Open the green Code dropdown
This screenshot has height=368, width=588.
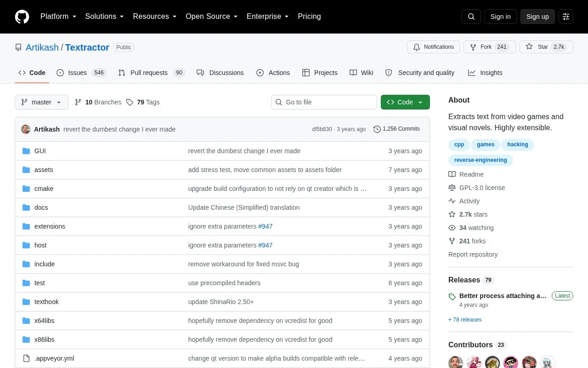(x=405, y=102)
